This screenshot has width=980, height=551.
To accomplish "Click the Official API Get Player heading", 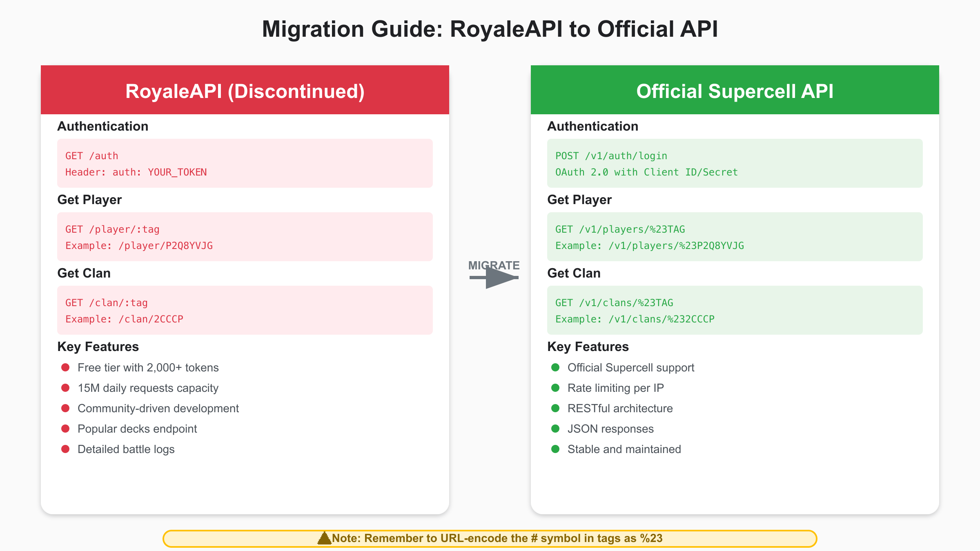I will (x=579, y=200).
